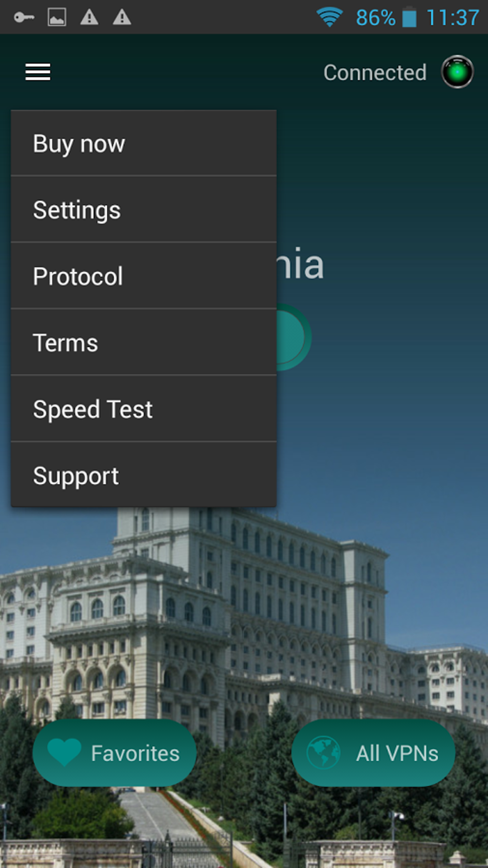The image size is (488, 868).
Task: Launch Speed Test from the menu
Action: tap(144, 409)
